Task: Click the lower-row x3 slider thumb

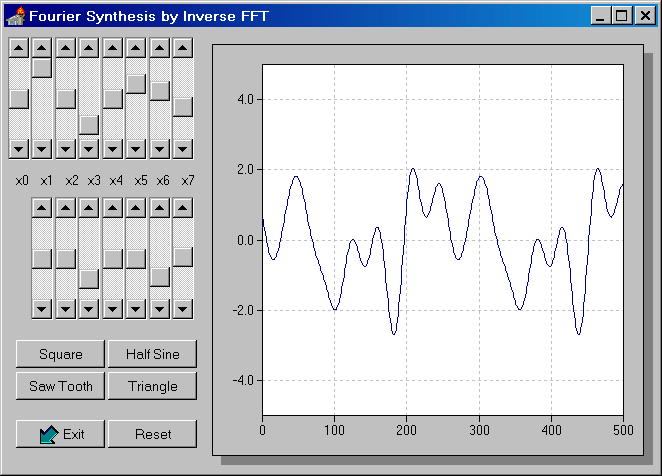Action: pos(89,278)
